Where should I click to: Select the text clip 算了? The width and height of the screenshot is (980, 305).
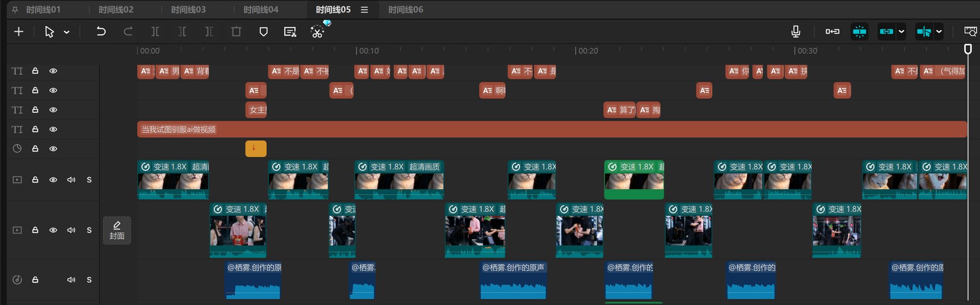point(620,110)
